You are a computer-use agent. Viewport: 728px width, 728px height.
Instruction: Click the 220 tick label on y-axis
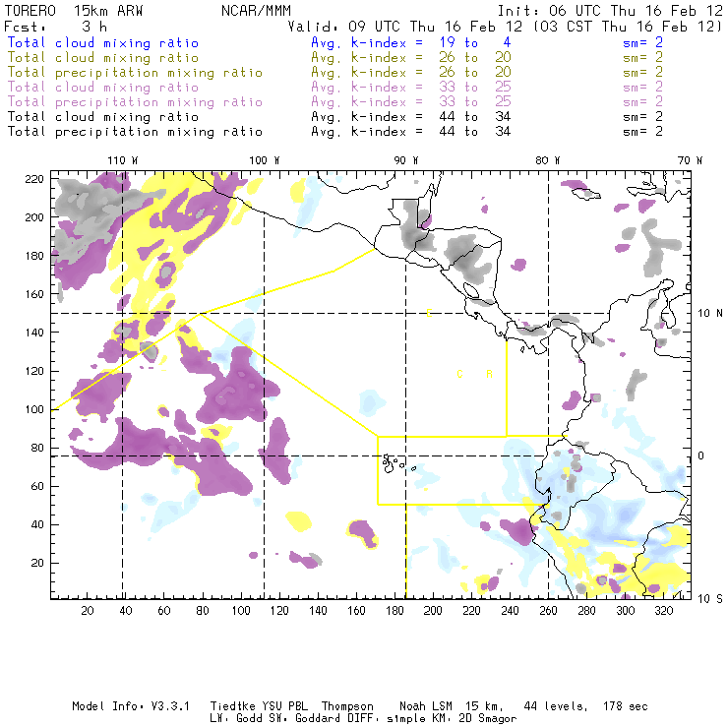pyautogui.click(x=33, y=178)
